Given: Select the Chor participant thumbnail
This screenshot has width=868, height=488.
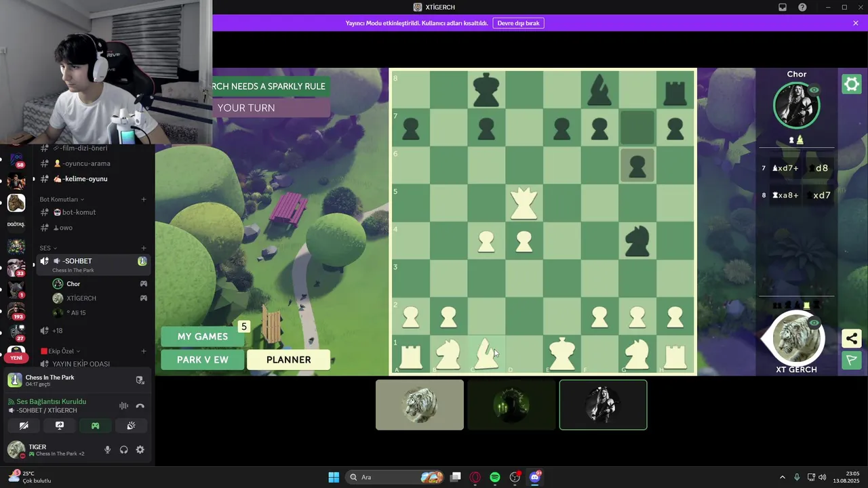Looking at the screenshot, I should click(603, 405).
